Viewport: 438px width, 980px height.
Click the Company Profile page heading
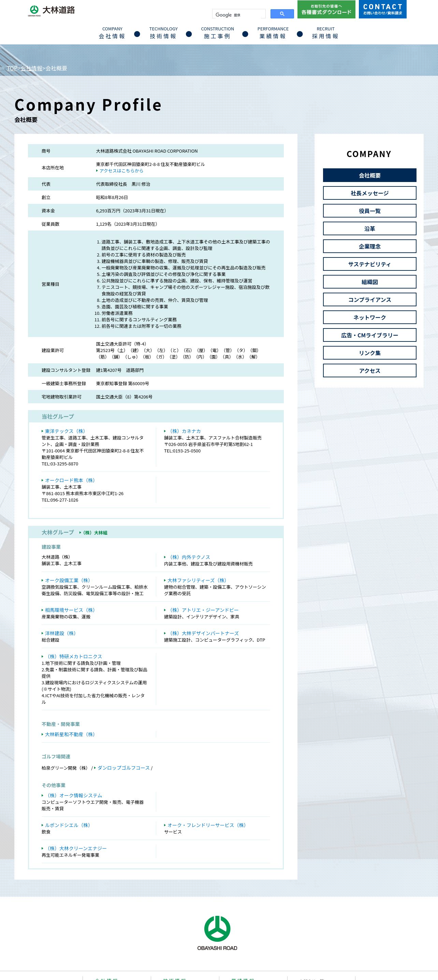click(88, 105)
